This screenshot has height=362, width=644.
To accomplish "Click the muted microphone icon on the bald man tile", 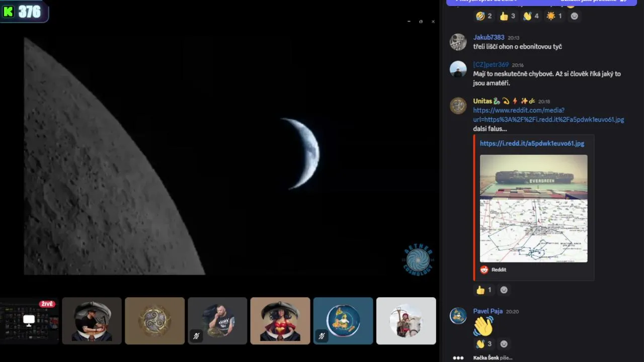I will point(196,336).
